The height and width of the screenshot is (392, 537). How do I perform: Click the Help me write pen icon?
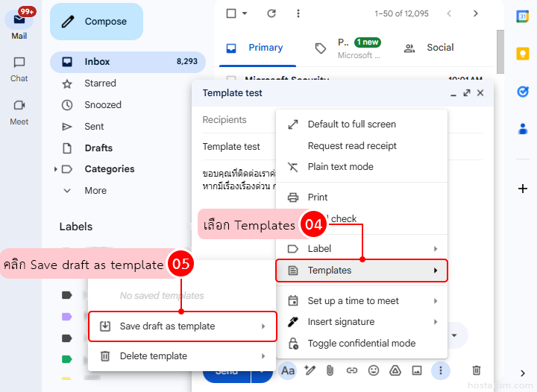click(x=310, y=370)
